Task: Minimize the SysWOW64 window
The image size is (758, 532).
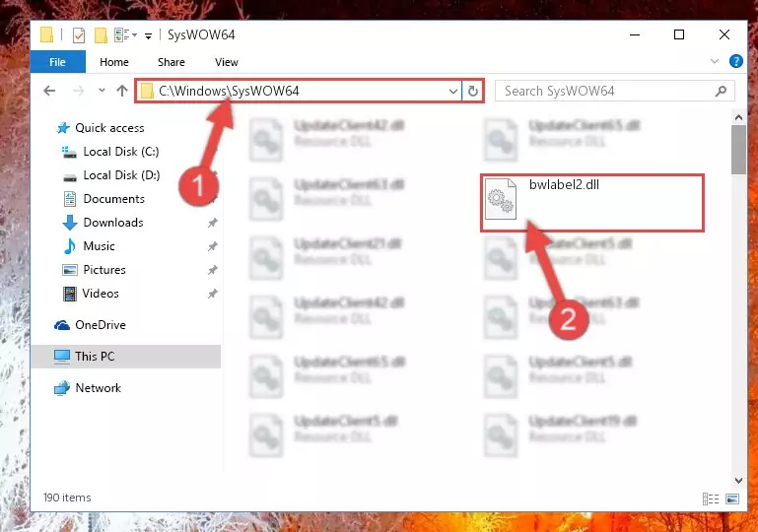Action: [635, 34]
